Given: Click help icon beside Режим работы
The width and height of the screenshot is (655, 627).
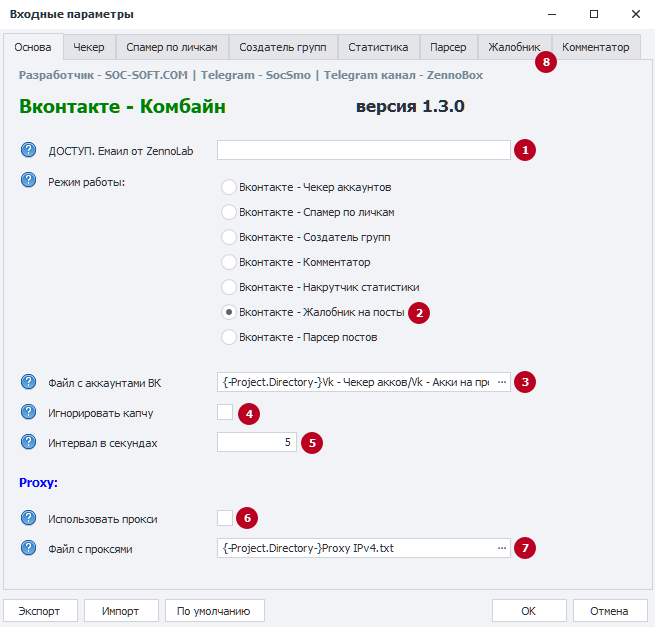Looking at the screenshot, I should 28,180.
